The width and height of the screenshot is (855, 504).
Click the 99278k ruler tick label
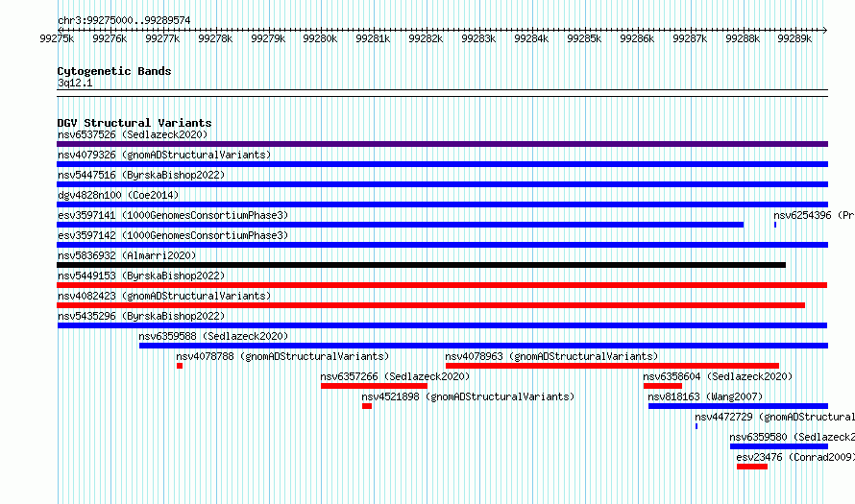click(x=215, y=38)
